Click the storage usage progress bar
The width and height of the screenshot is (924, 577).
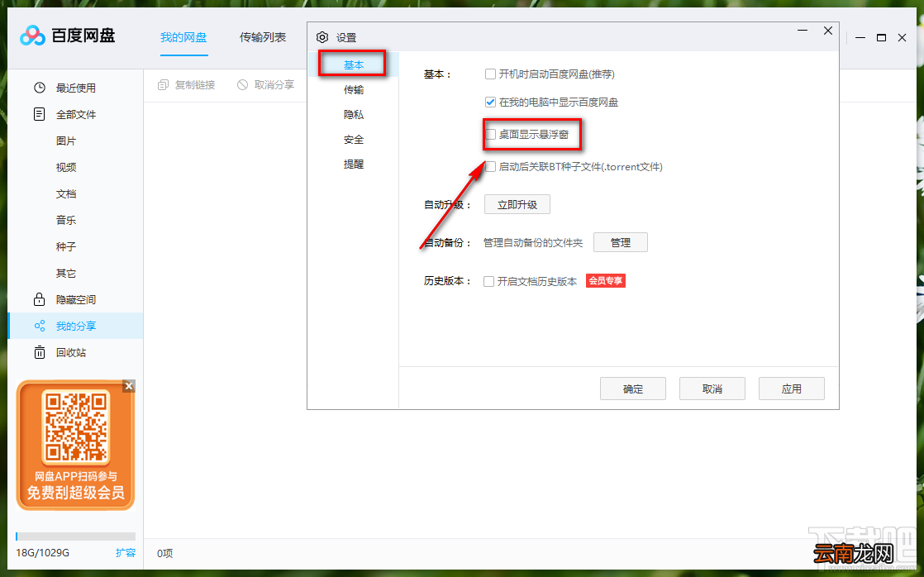point(75,536)
